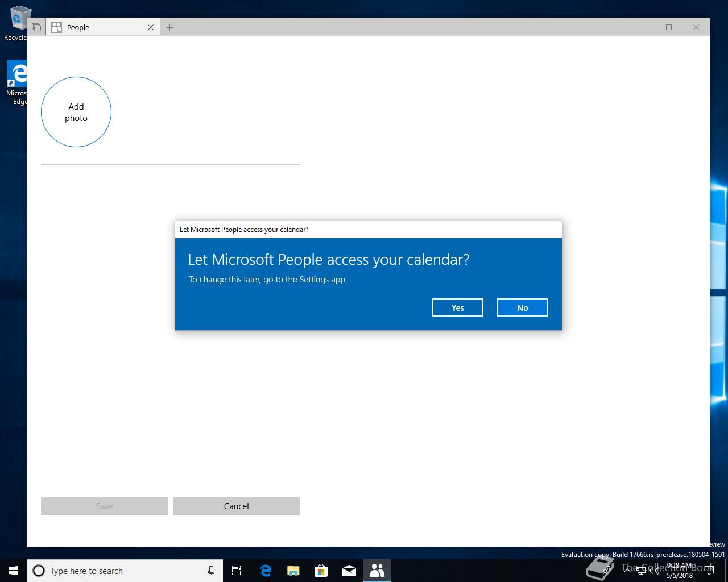Screen dimensions: 728x582
Task: Close the People tab
Action: (151, 27)
